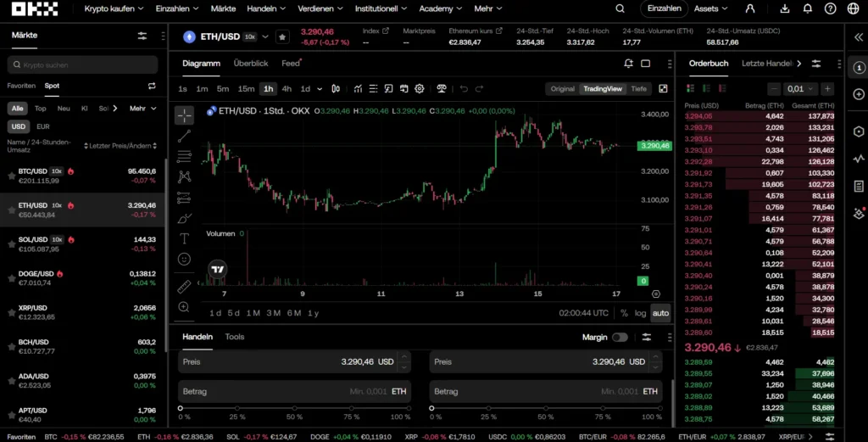Image resolution: width=868 pixels, height=442 pixels.
Task: Switch to the Überblick tab
Action: point(251,64)
